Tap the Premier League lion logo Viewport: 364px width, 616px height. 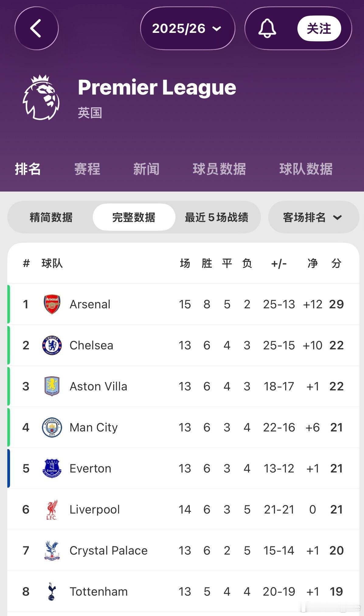pos(41,98)
